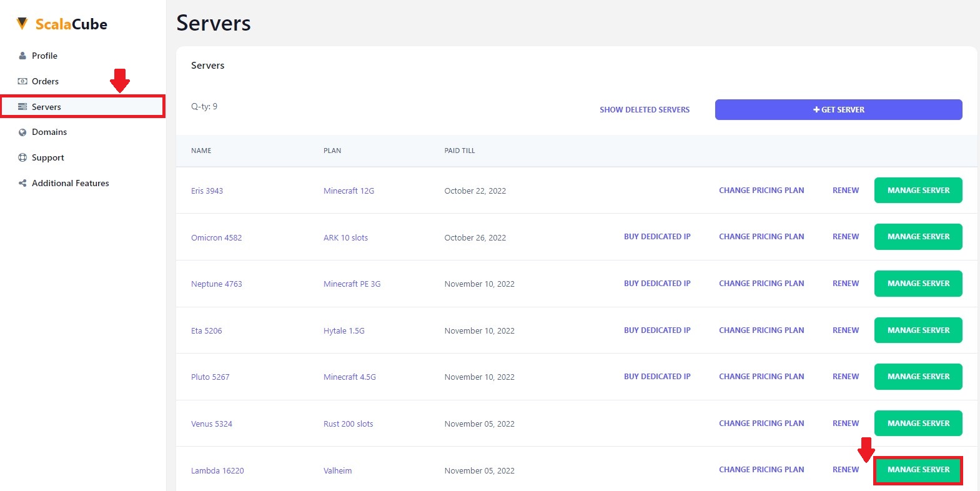Open the Venus 5324 server link
This screenshot has width=980, height=491.
(x=211, y=424)
